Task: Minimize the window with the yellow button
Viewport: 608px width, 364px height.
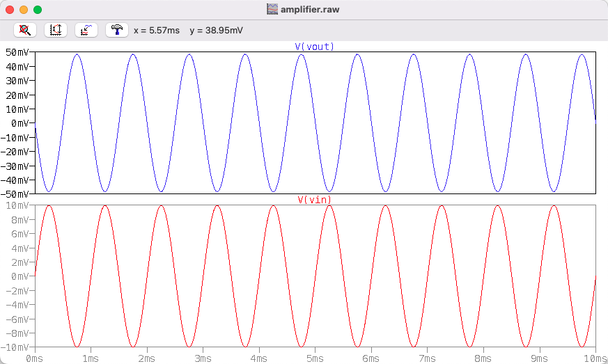Action: 24,10
